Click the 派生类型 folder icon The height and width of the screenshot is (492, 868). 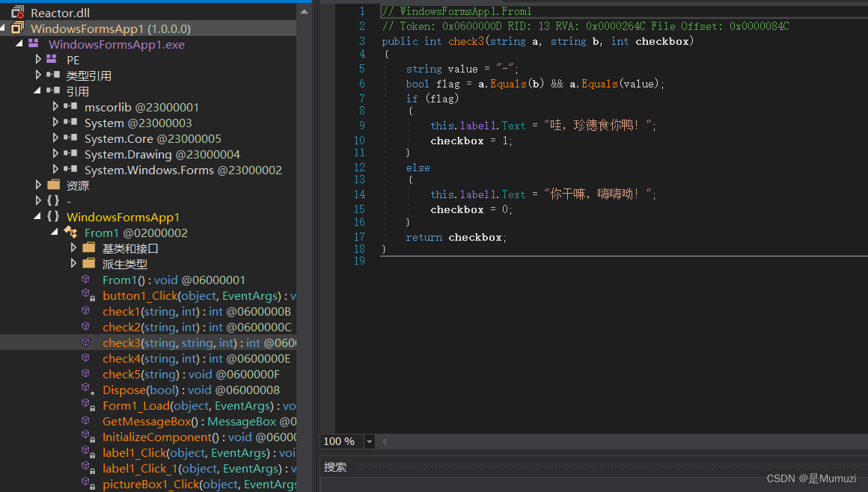(88, 263)
